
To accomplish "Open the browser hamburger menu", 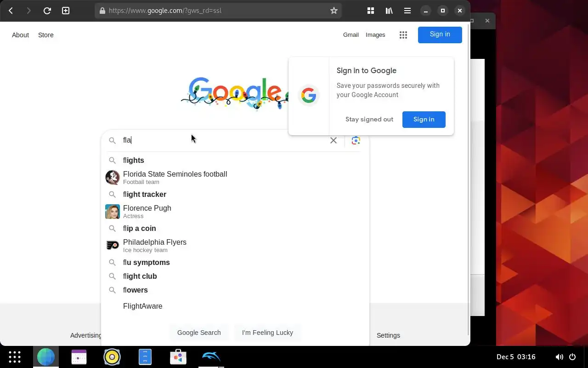I will 407,11.
